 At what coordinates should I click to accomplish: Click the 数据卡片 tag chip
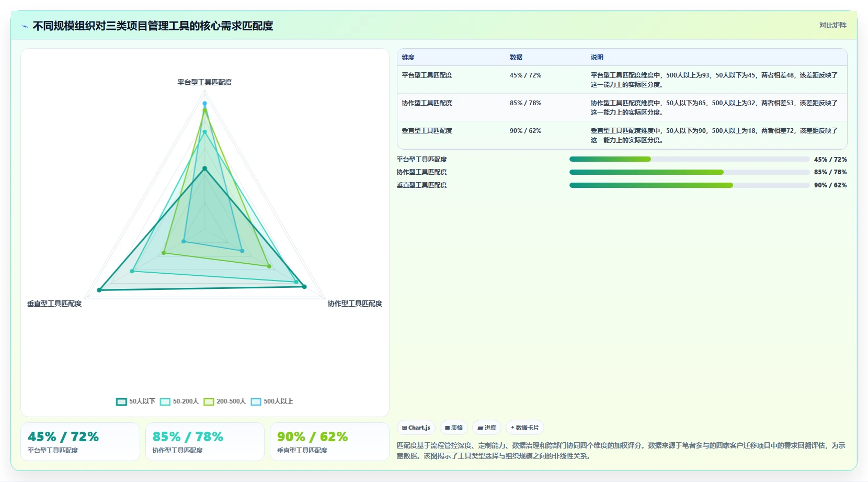click(x=525, y=428)
